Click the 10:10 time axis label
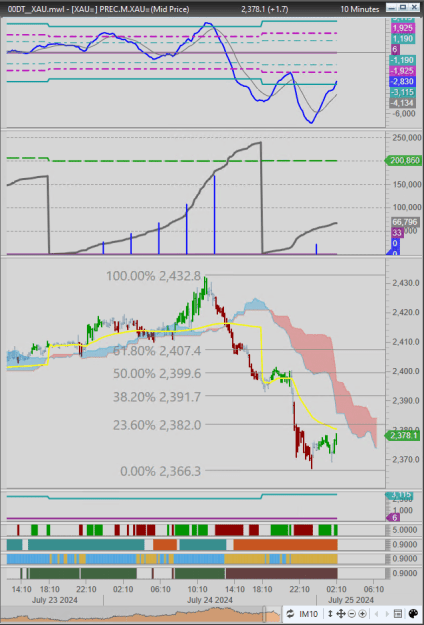 pos(197,589)
